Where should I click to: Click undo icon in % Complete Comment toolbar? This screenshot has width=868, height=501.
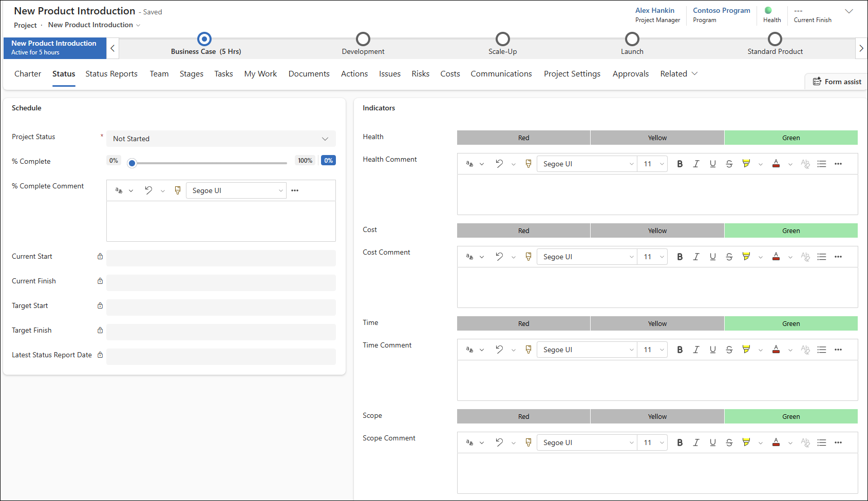click(x=148, y=190)
